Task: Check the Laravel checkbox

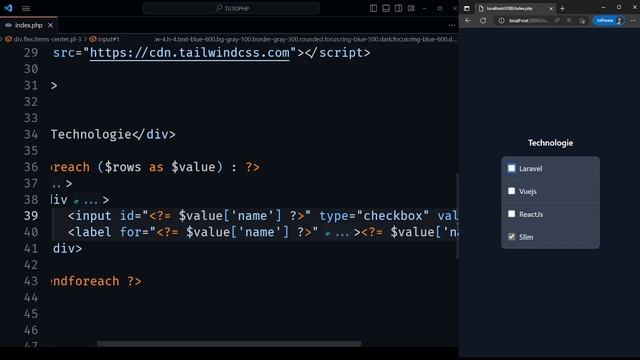Action: (x=511, y=168)
